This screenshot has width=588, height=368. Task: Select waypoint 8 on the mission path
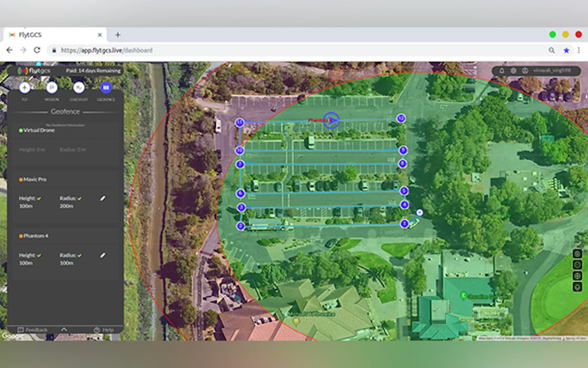point(403,164)
